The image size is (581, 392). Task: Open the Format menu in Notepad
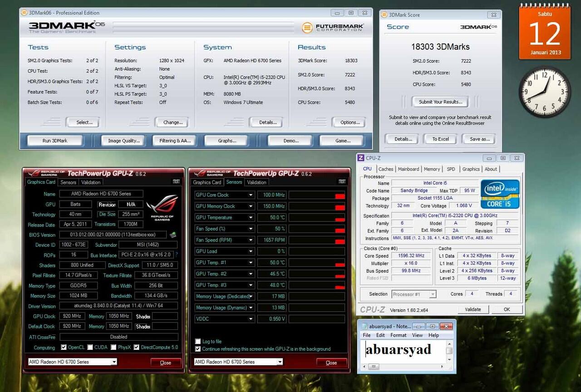pyautogui.click(x=399, y=335)
